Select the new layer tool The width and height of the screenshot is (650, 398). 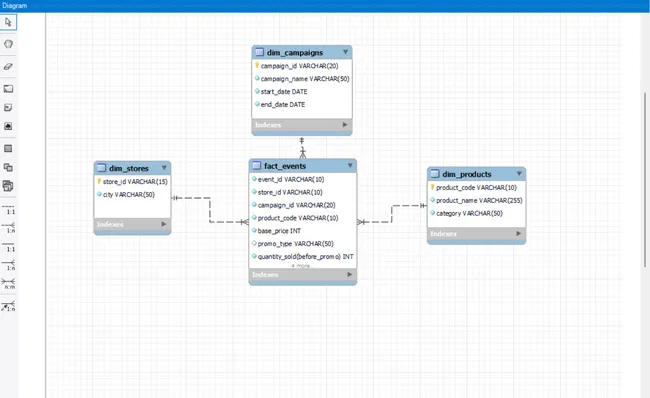click(x=8, y=89)
